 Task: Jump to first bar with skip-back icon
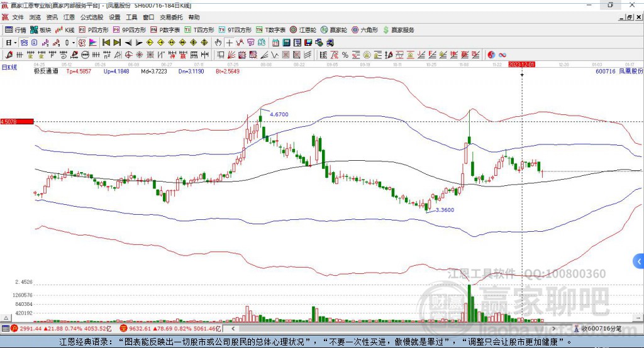(x=106, y=42)
